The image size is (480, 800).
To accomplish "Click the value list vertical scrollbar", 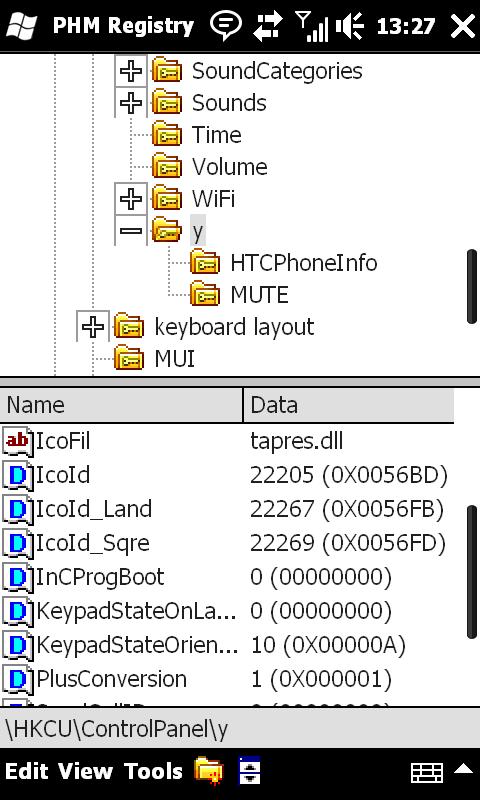I will click(x=472, y=571).
